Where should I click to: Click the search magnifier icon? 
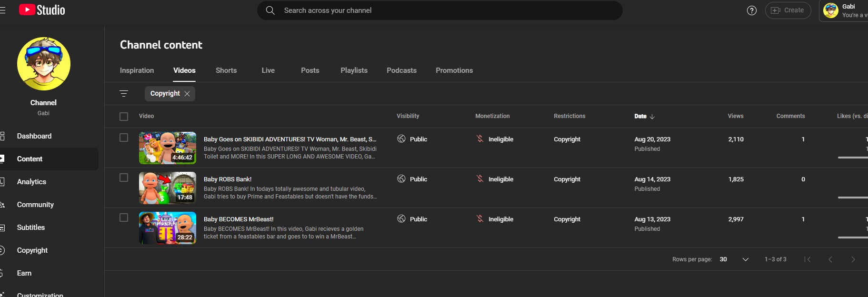point(270,10)
